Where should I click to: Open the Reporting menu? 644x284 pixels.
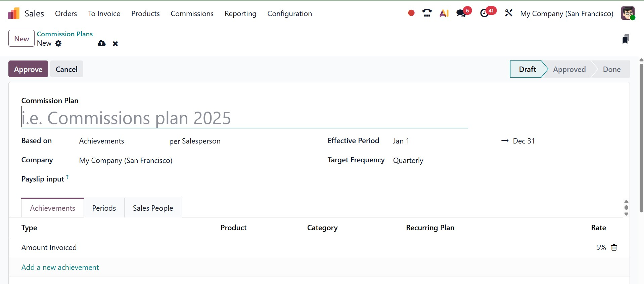(x=240, y=14)
